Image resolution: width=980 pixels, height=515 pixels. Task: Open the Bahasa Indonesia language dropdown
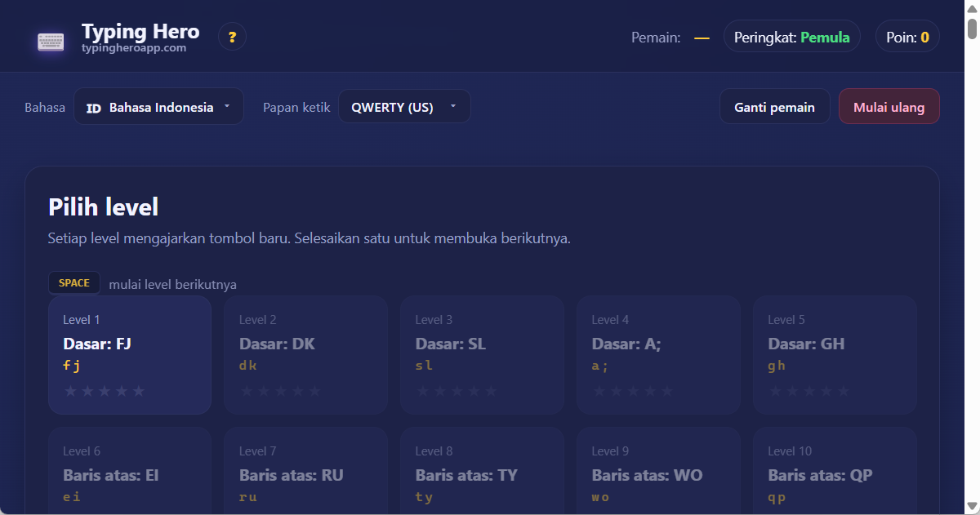pos(159,107)
